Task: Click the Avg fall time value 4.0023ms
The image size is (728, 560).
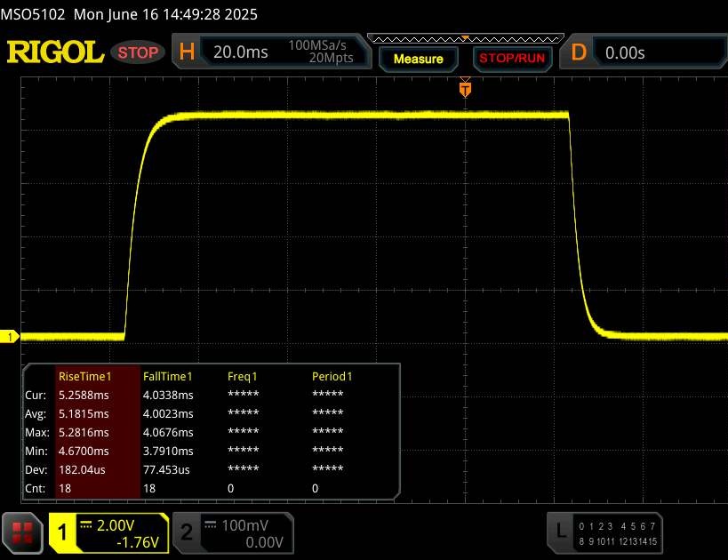Action: coord(168,413)
